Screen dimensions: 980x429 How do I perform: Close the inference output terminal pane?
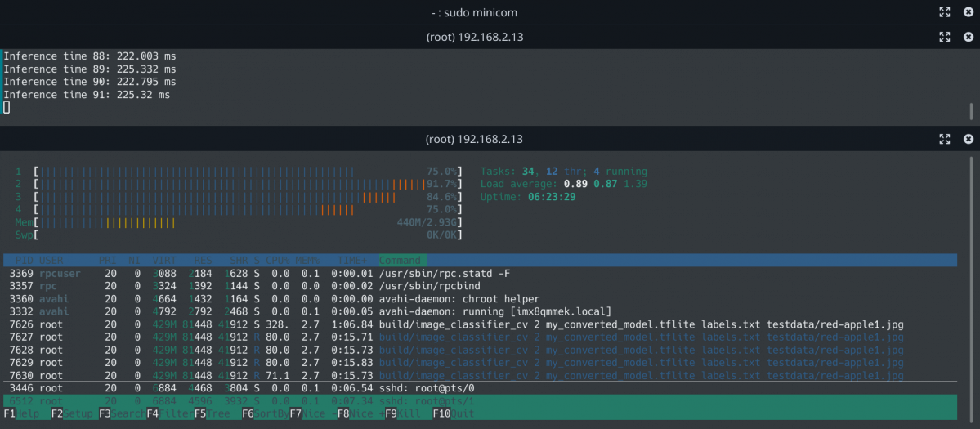[969, 37]
